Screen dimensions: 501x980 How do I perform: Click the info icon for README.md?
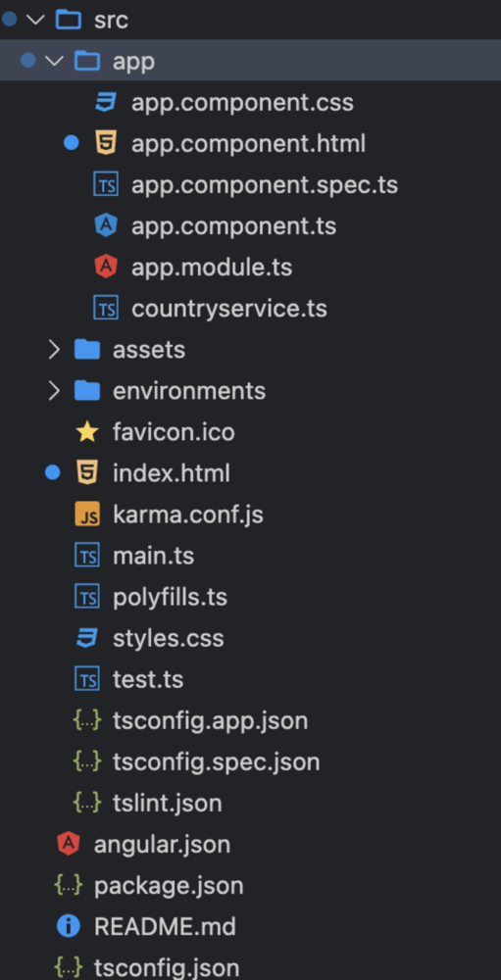pyautogui.click(x=69, y=927)
